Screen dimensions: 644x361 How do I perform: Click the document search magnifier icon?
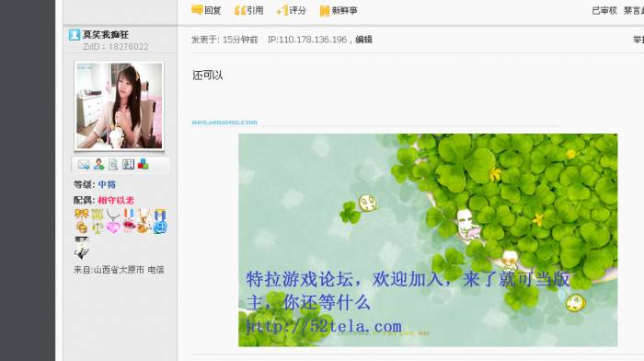(113, 165)
